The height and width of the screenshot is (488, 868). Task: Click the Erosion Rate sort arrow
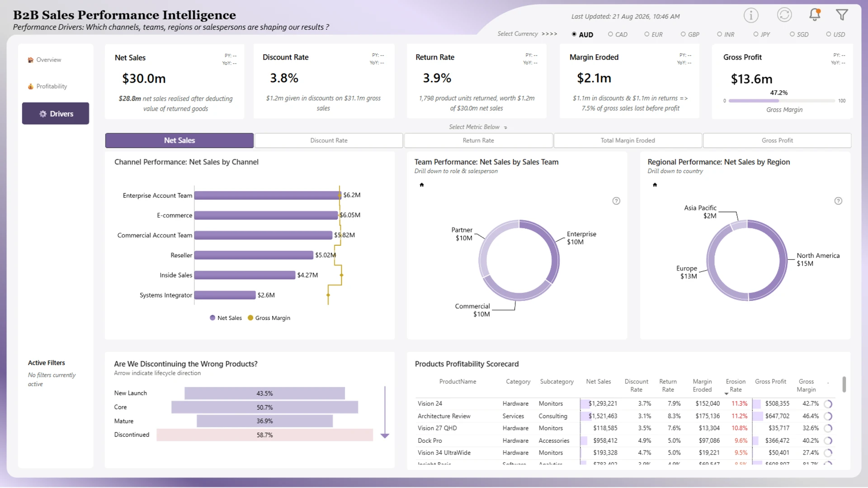(726, 394)
